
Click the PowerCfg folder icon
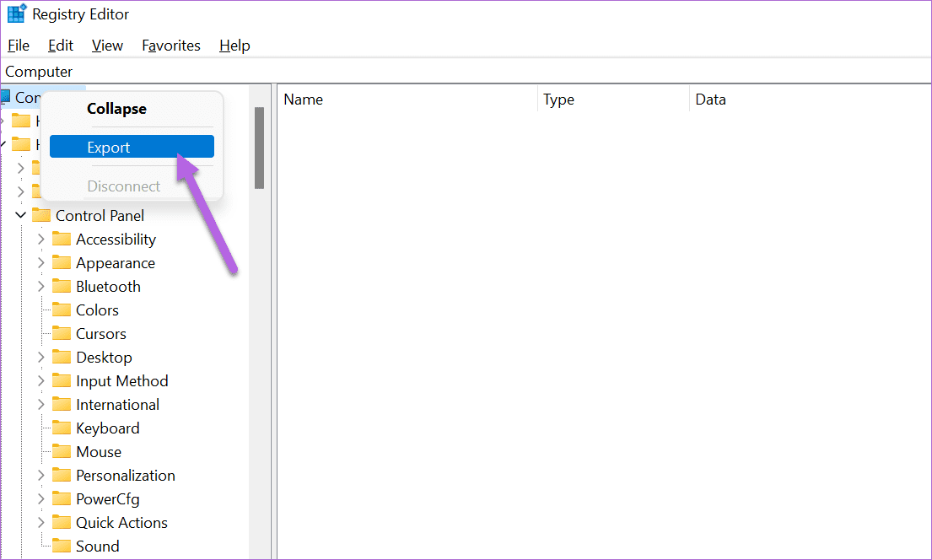[x=62, y=498]
